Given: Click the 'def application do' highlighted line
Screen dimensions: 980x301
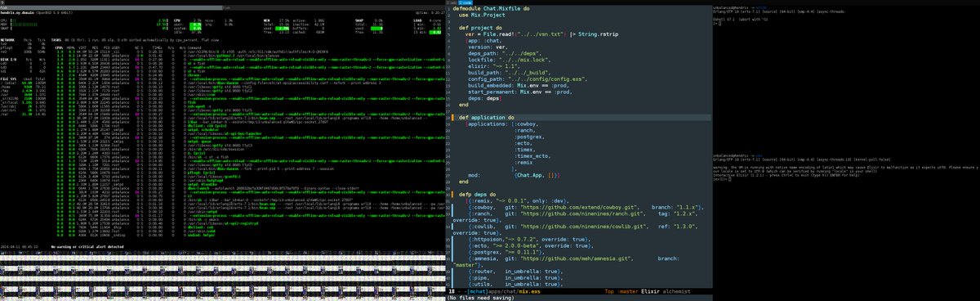Looking at the screenshot, I should click(x=487, y=119).
